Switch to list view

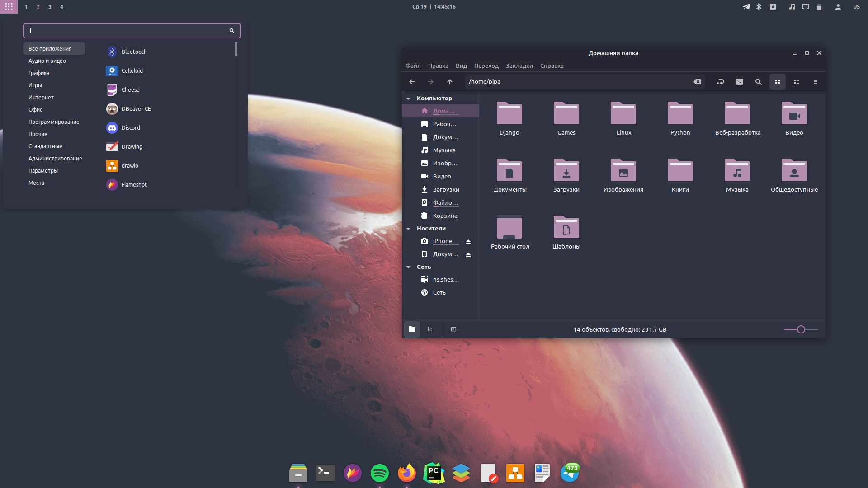point(797,82)
